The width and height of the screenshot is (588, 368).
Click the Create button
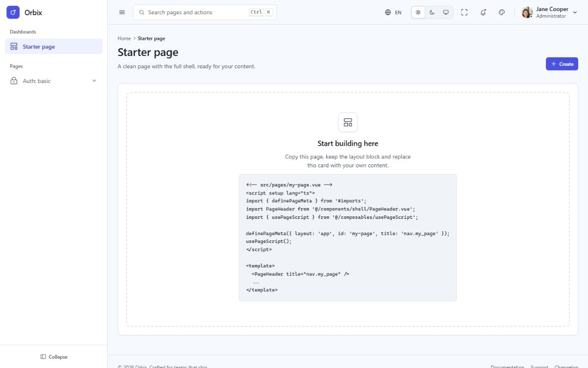click(562, 64)
